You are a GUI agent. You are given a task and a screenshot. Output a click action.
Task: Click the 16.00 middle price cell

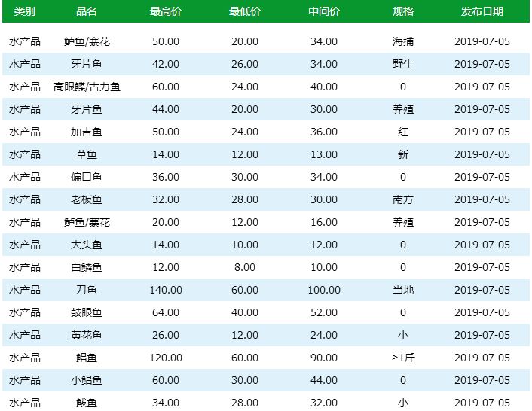tap(324, 222)
